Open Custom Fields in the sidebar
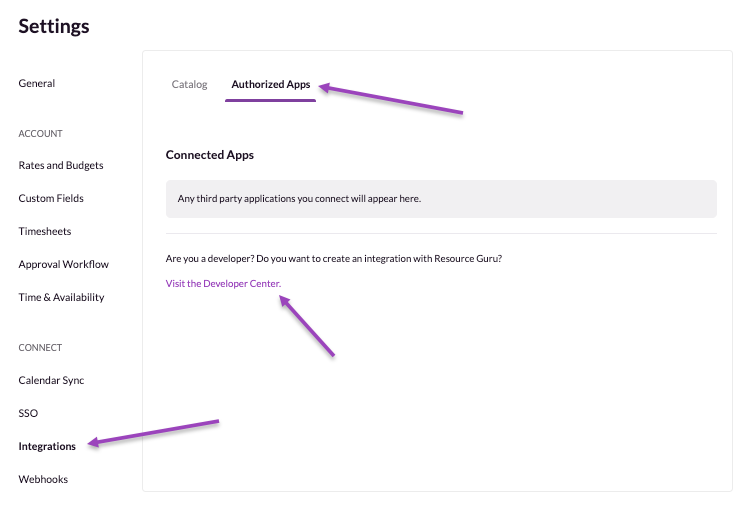748x514 pixels. coord(51,198)
